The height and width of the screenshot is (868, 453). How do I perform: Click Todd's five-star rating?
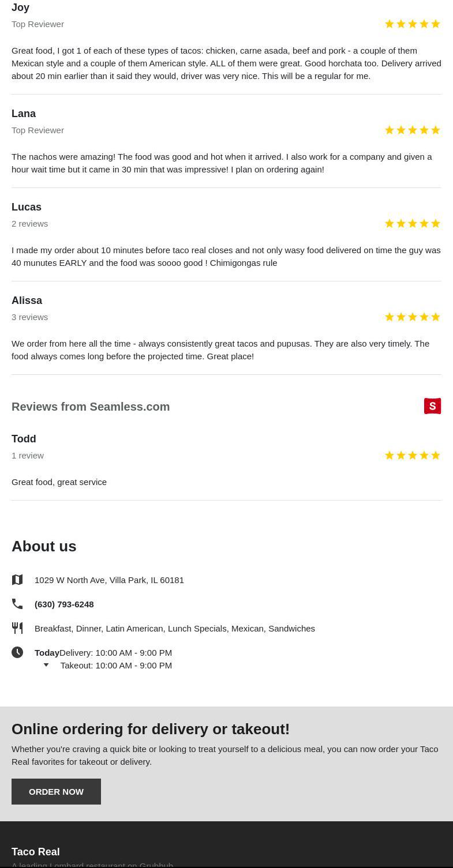412,455
